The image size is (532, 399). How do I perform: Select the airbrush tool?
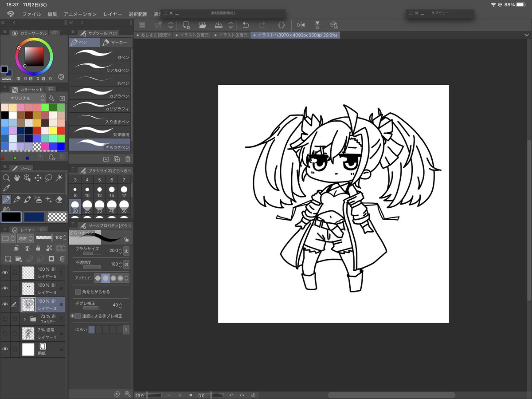38,199
